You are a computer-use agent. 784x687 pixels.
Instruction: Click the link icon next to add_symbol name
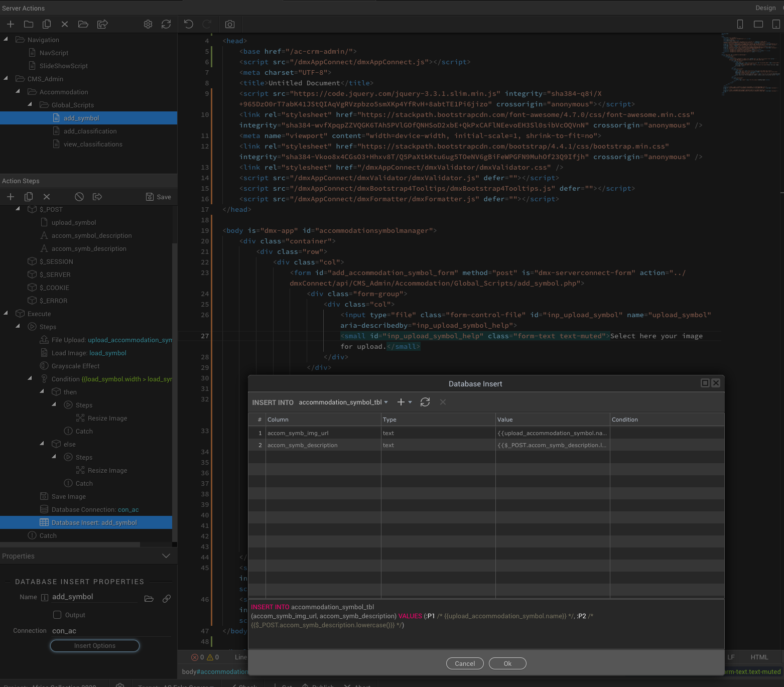[167, 599]
